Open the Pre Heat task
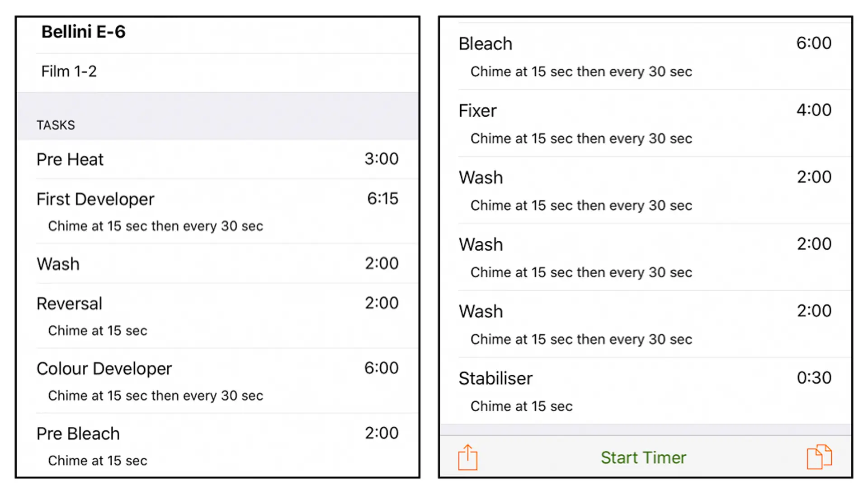Viewport: 868px width, 491px height. click(x=217, y=159)
